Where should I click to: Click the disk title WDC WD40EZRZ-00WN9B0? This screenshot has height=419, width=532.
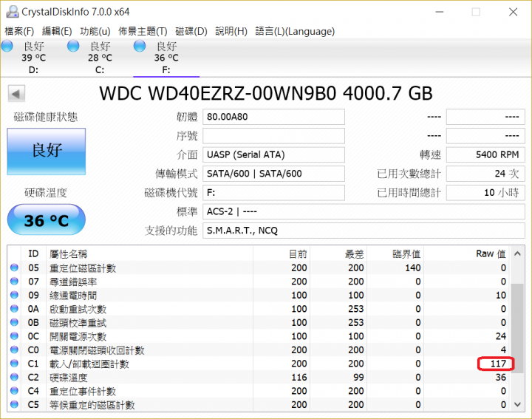tap(218, 93)
